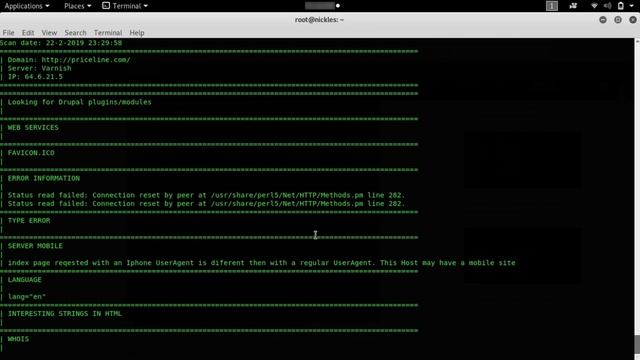Click the window title root@nickles
640x360 pixels.
[319, 20]
